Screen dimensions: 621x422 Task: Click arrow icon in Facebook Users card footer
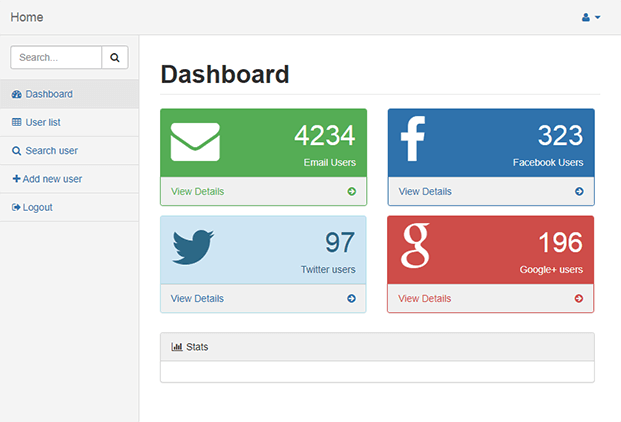tap(579, 191)
